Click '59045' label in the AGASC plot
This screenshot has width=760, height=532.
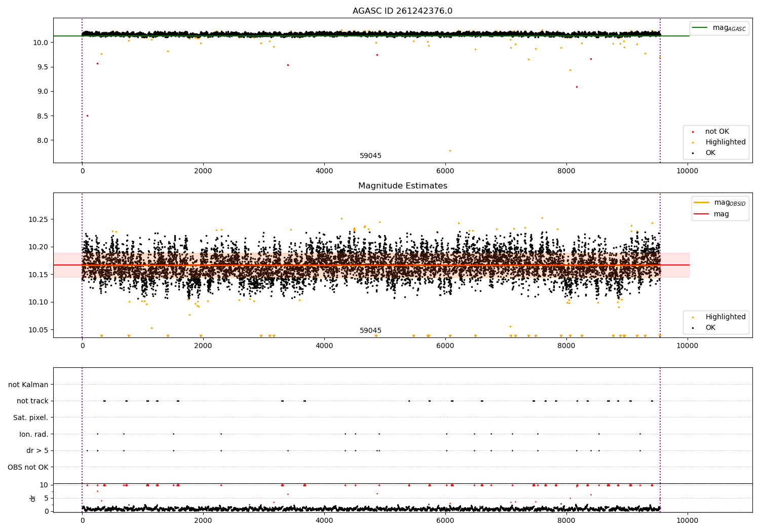[370, 156]
